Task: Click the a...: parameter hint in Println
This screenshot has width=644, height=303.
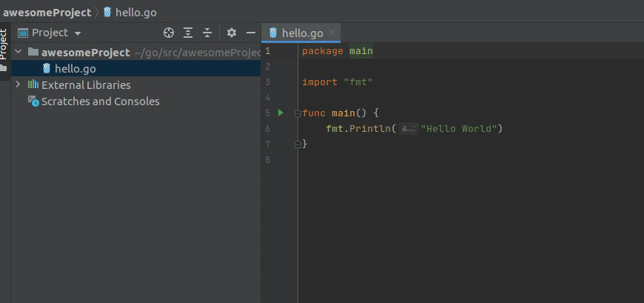Action: [409, 129]
